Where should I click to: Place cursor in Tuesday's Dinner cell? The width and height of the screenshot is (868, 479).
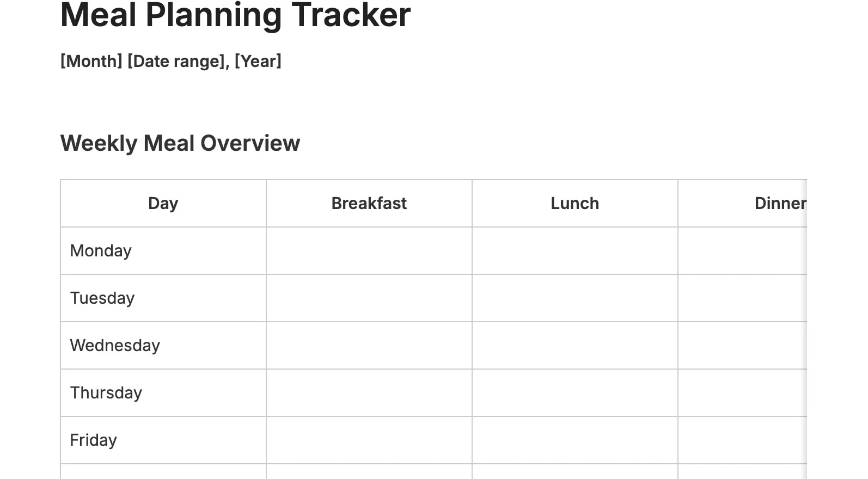[x=742, y=298]
